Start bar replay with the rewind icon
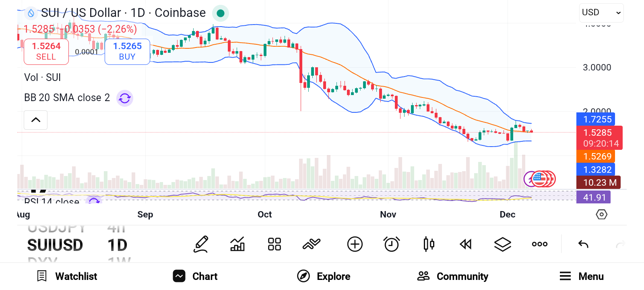Image resolution: width=644 pixels, height=290 pixels. (466, 244)
